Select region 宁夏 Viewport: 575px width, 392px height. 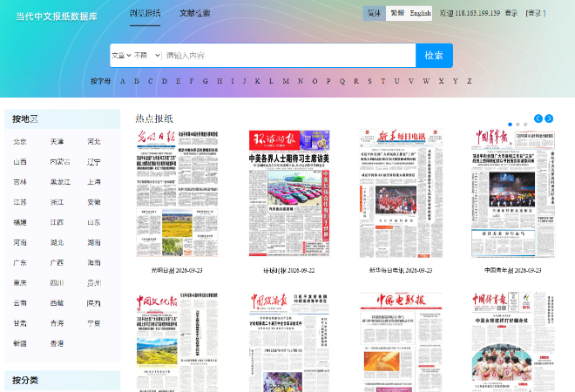(x=94, y=323)
